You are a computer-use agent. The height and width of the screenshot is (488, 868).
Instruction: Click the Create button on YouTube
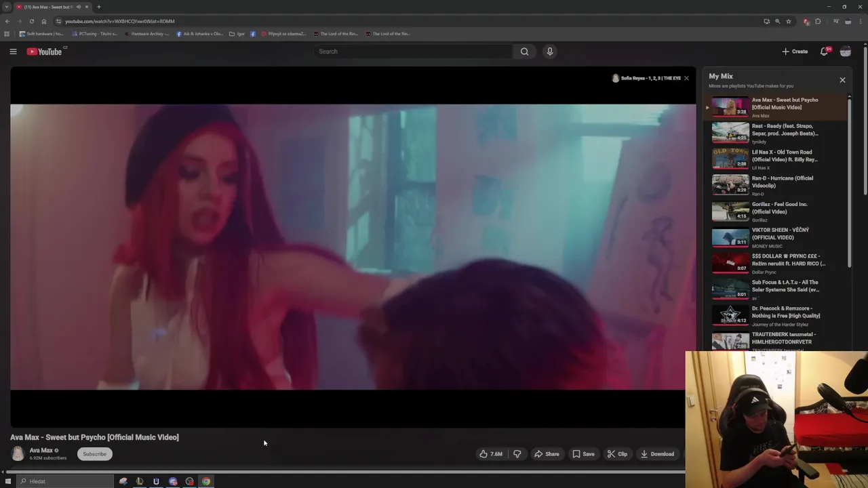click(795, 52)
